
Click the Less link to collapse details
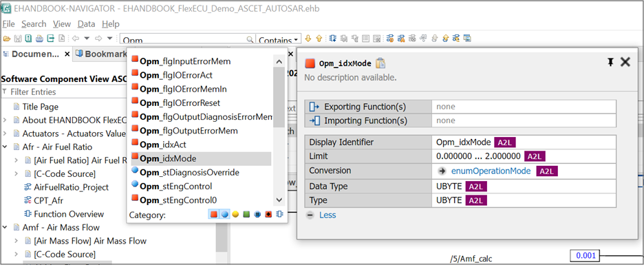pos(328,215)
